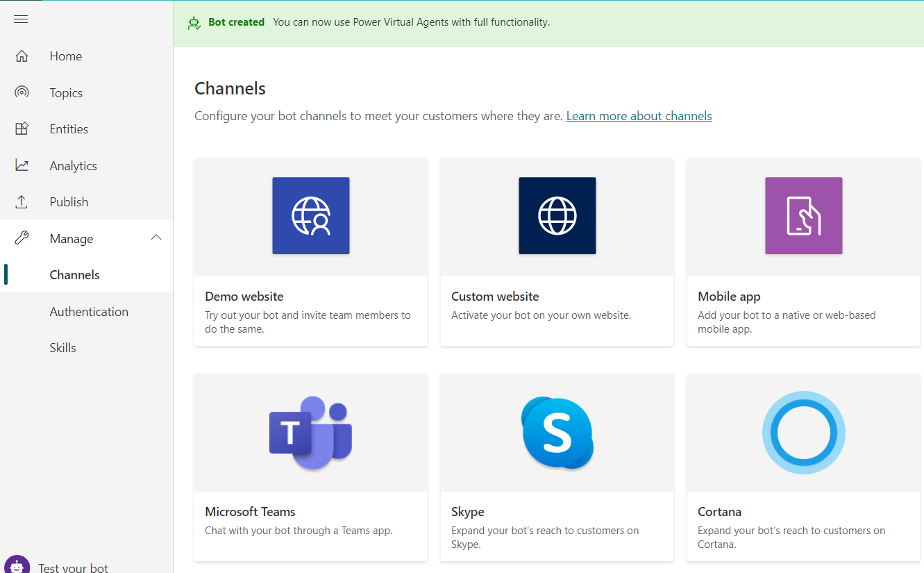Open the Mobile app channel title
The width and height of the screenshot is (924, 573).
coord(729,297)
